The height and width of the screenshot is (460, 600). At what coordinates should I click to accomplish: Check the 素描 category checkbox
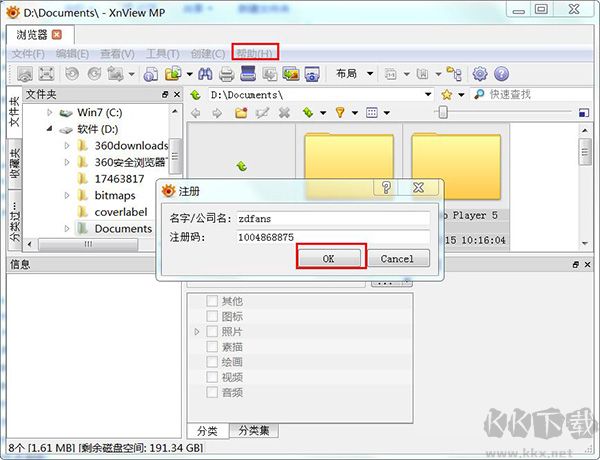coord(212,347)
